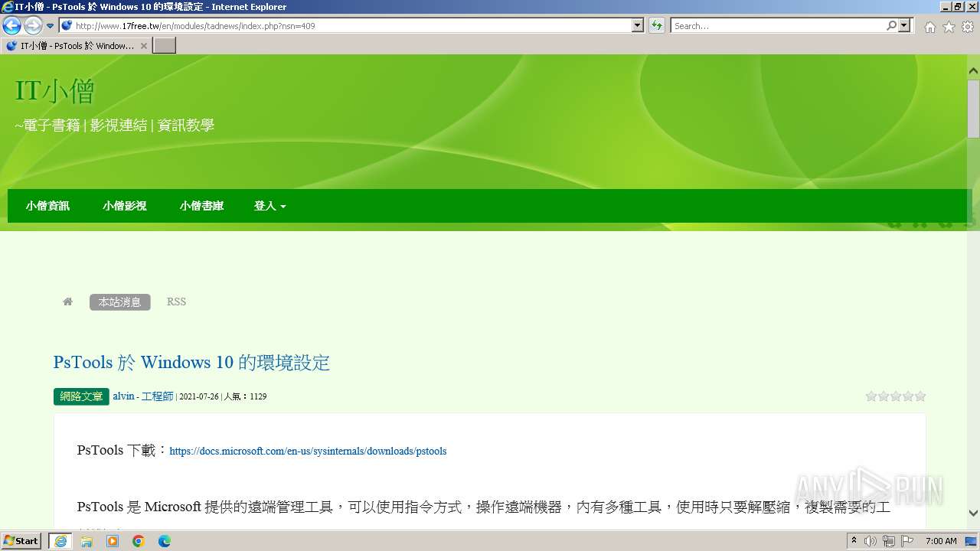Rate the article with the fifth star
This screenshot has width=980, height=551.
[x=920, y=396]
